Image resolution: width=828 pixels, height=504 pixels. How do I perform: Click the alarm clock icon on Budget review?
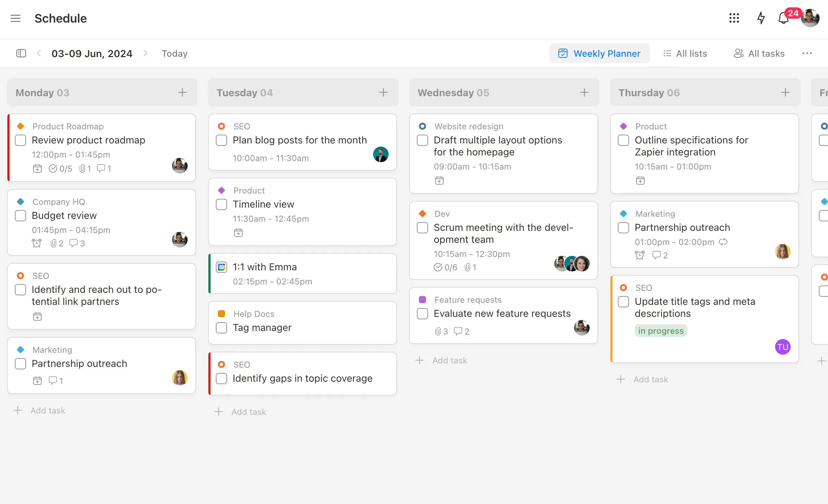click(x=37, y=243)
